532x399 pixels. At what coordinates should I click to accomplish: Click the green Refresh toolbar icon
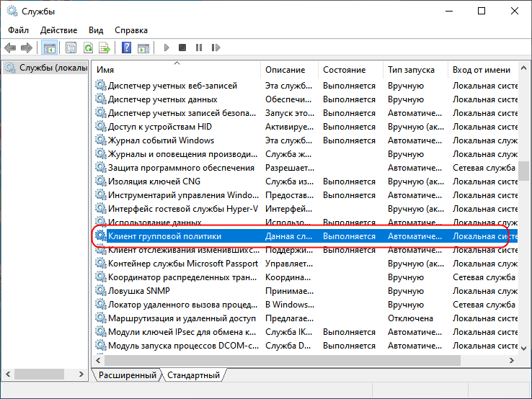pyautogui.click(x=87, y=48)
